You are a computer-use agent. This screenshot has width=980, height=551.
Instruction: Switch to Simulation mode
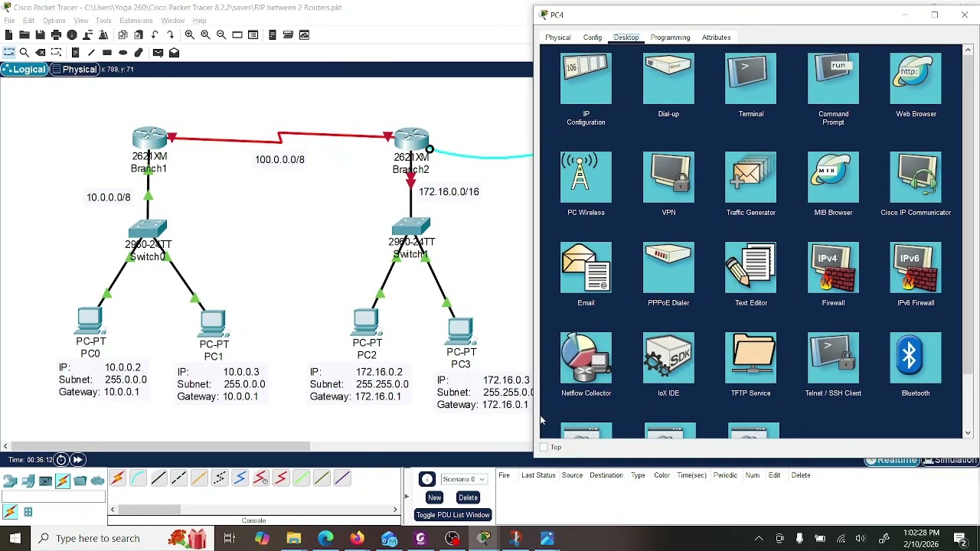point(950,460)
